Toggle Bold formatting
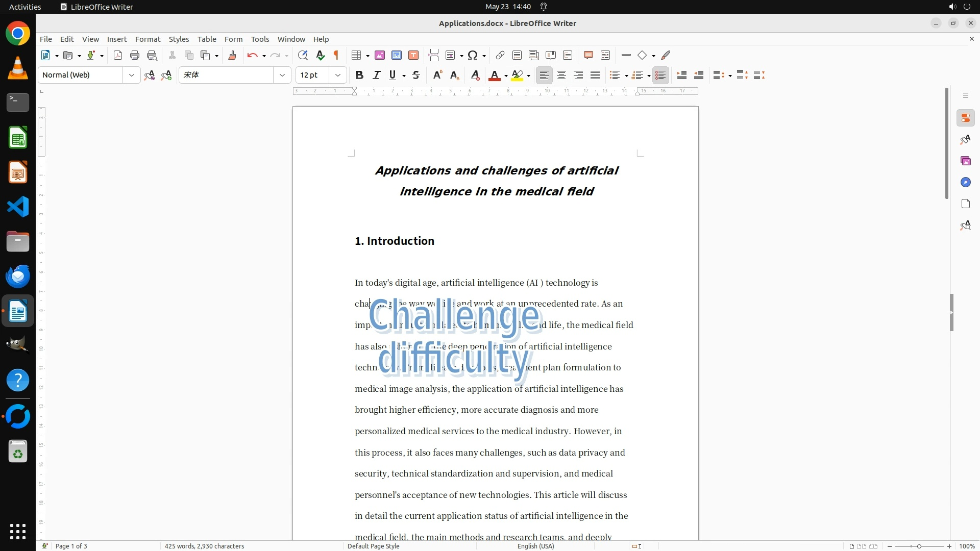980x551 pixels. pyautogui.click(x=359, y=76)
